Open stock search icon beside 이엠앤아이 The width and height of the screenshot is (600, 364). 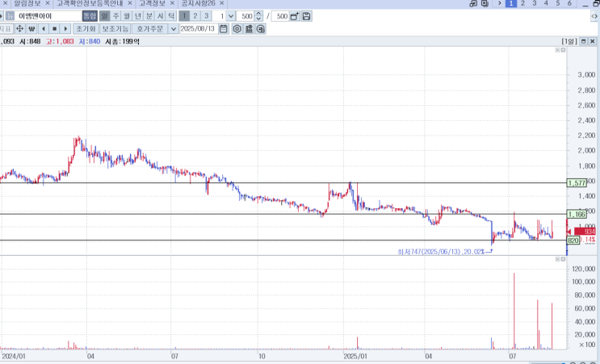10,16
